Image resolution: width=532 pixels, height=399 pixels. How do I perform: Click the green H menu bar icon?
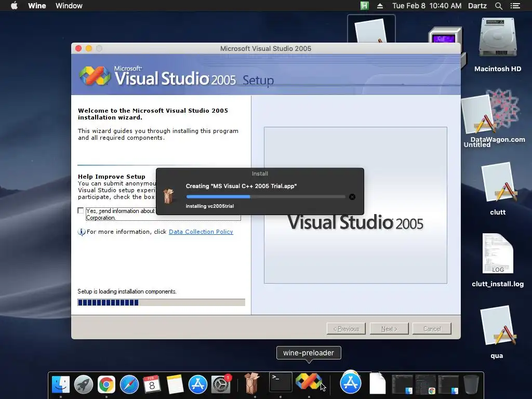point(364,6)
